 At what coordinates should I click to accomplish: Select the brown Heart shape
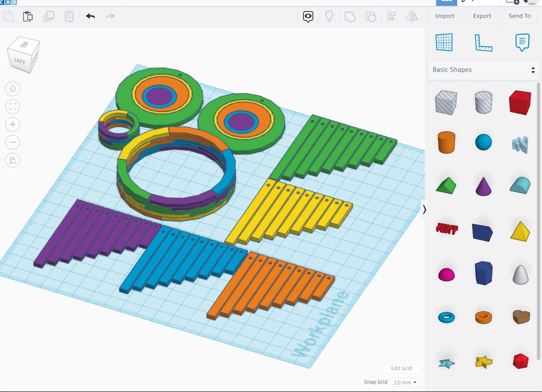pos(521,317)
